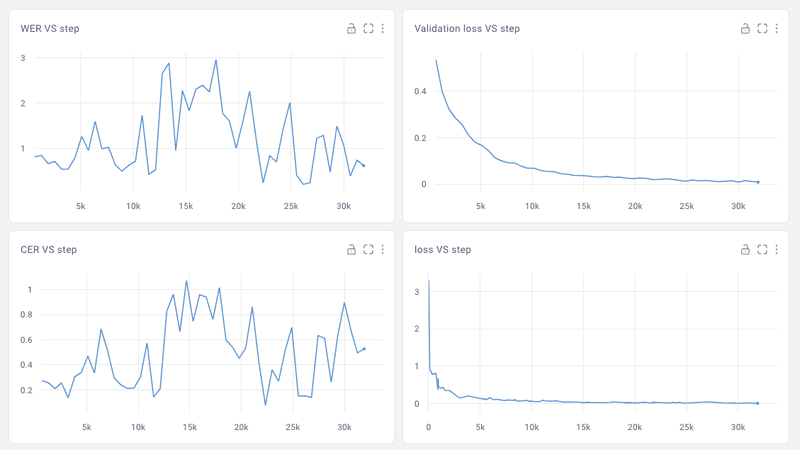Open more options for loss VS step
The width and height of the screenshot is (800, 450).
pos(777,249)
